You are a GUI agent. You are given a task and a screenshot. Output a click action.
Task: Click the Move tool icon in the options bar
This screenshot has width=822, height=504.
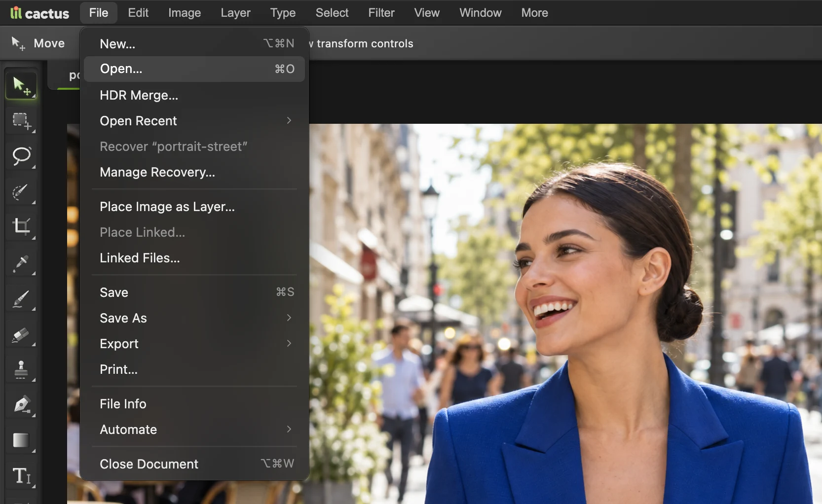(x=18, y=43)
